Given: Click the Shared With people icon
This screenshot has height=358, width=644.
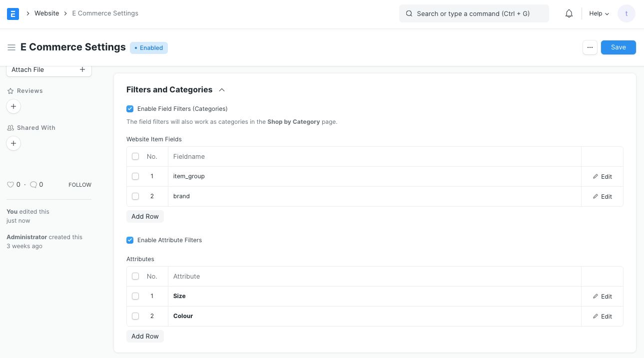Looking at the screenshot, I should coord(10,127).
